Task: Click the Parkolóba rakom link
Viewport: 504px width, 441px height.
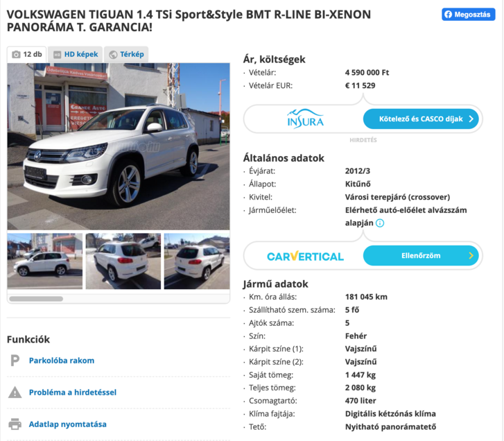Action: tap(62, 361)
